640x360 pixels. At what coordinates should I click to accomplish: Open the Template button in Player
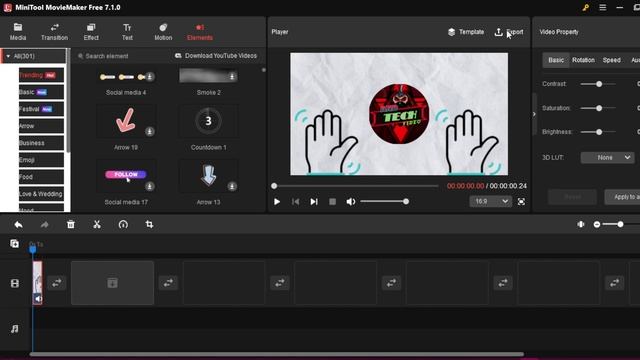[466, 32]
